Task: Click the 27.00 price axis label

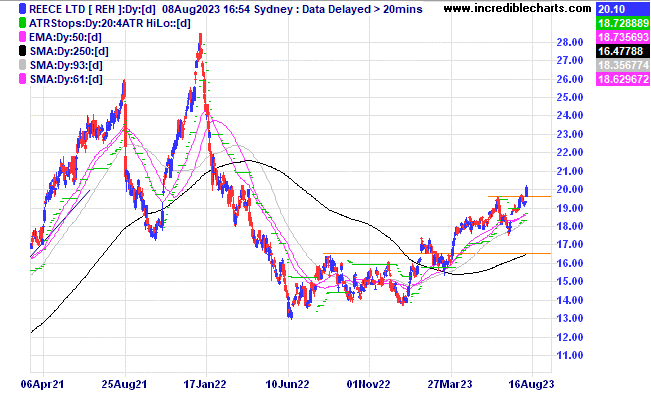Action: click(x=570, y=61)
